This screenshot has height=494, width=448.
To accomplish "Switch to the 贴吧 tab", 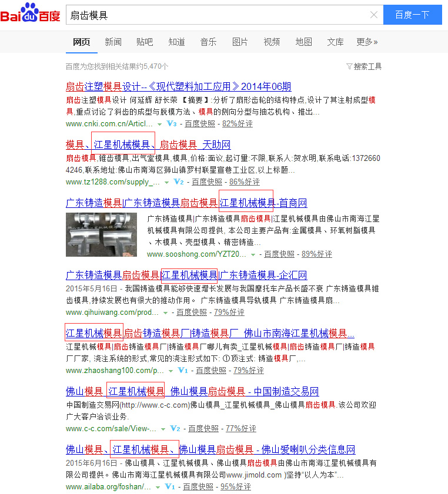I will coord(145,42).
